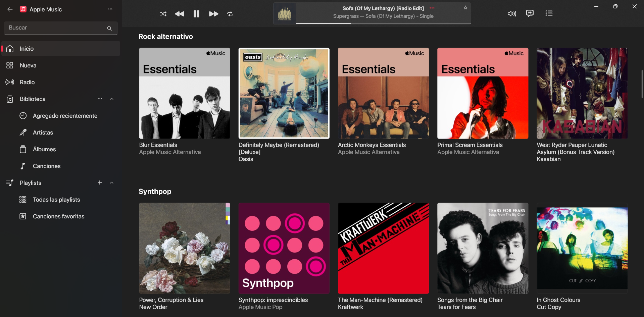Click Kasabian artist link

(548, 159)
